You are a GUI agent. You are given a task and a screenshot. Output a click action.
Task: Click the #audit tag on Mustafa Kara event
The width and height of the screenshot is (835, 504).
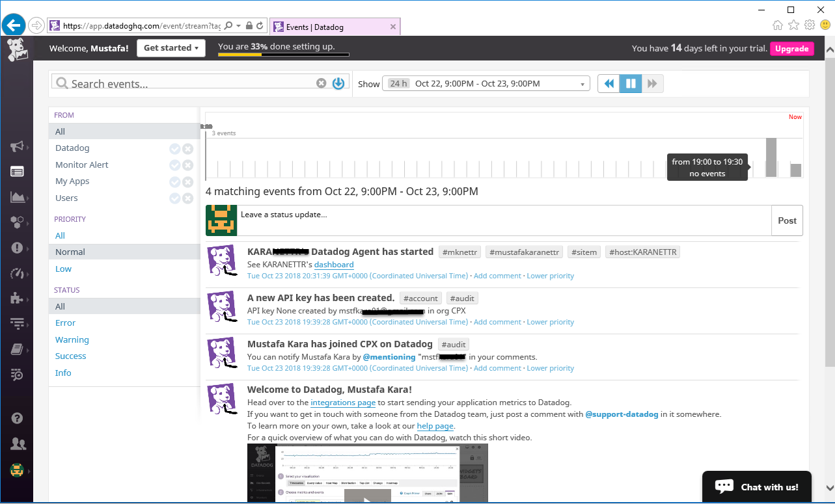coord(454,345)
